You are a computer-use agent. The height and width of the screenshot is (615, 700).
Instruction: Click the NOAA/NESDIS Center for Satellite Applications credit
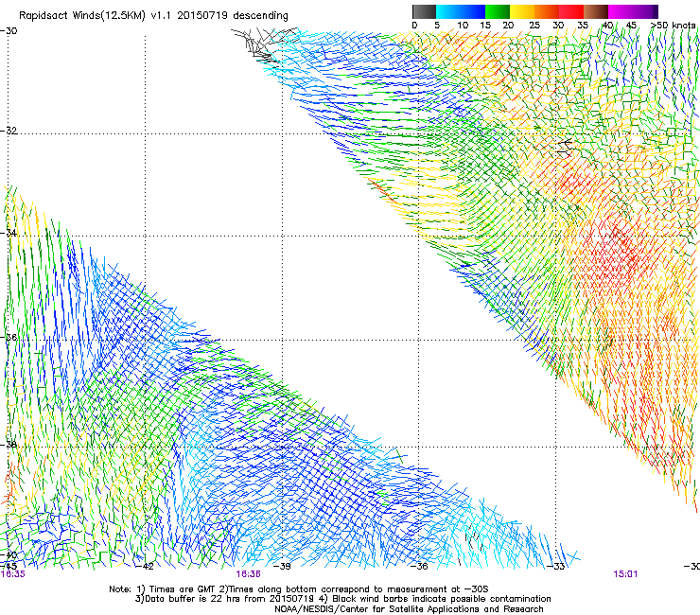409,609
